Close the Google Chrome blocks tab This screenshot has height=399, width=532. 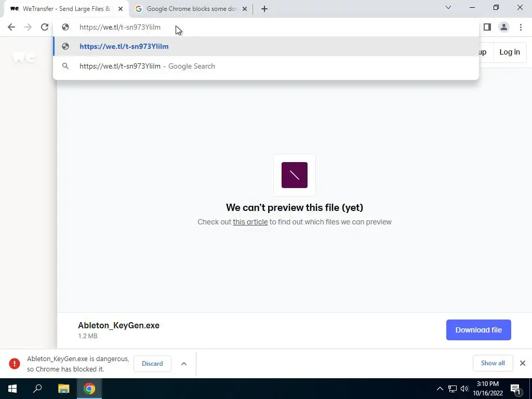[245, 9]
